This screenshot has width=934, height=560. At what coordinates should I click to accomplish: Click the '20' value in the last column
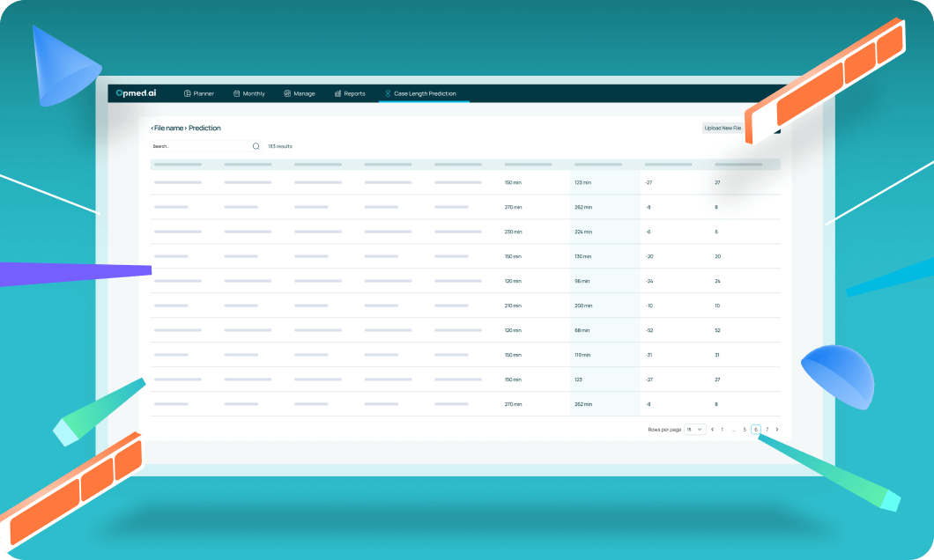coord(718,256)
